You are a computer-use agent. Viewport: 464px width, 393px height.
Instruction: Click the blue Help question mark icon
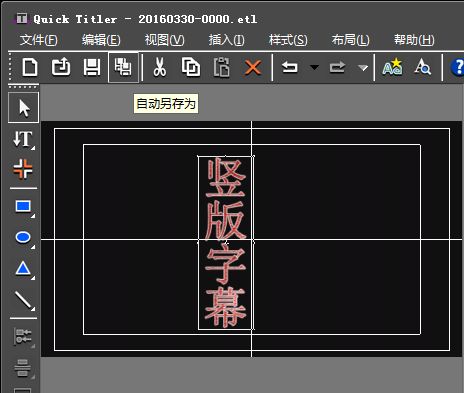pyautogui.click(x=457, y=67)
